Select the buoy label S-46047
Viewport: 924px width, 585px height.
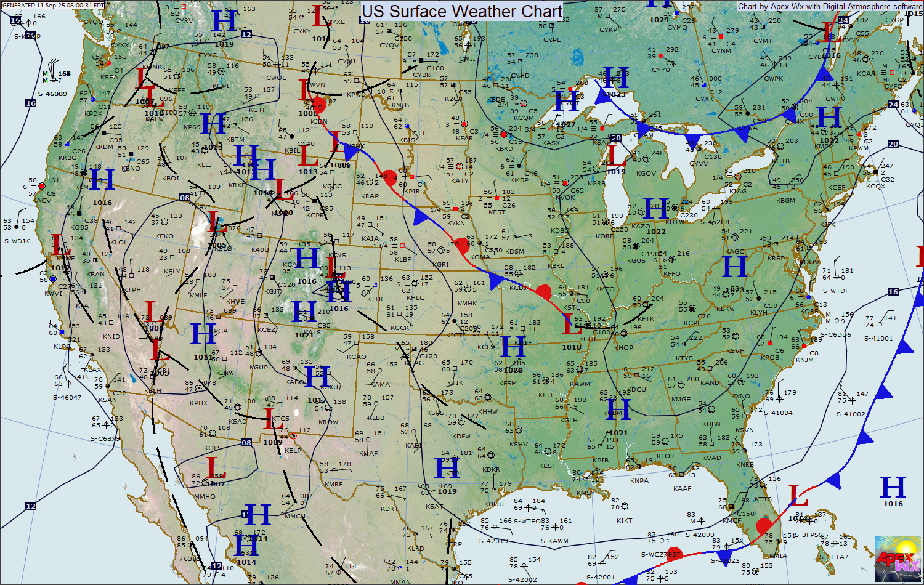(67, 397)
